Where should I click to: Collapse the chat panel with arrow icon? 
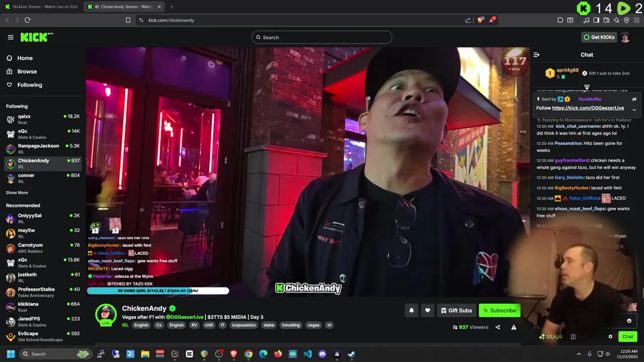tap(536, 55)
